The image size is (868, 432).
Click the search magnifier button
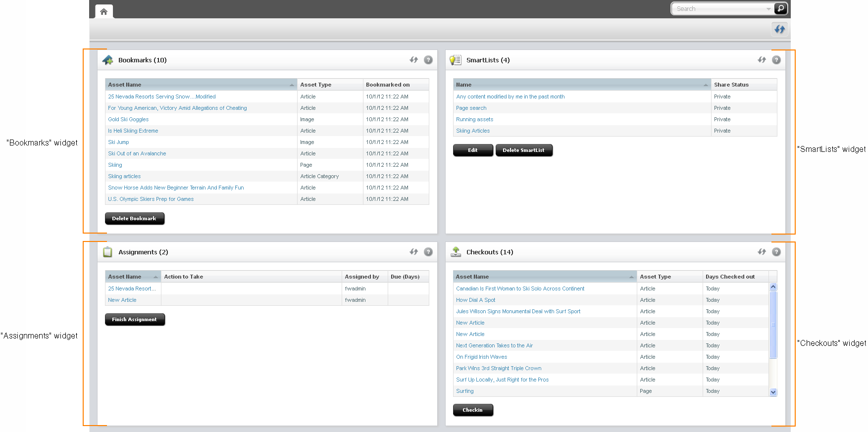point(780,8)
